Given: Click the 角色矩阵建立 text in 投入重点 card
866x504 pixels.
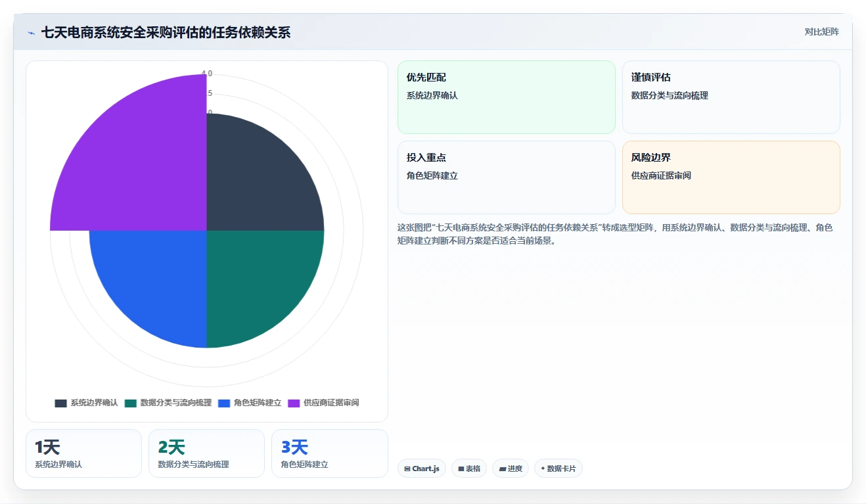Looking at the screenshot, I should (x=432, y=175).
